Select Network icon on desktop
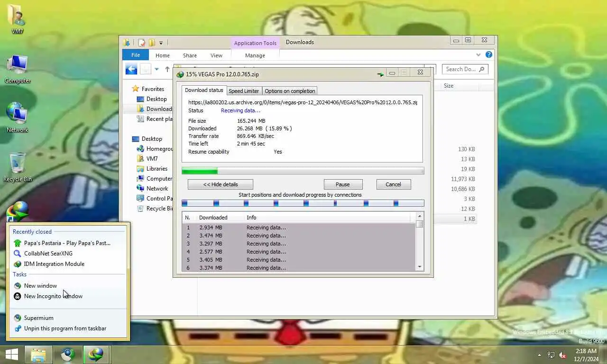This screenshot has height=364, width=607. coord(18,118)
